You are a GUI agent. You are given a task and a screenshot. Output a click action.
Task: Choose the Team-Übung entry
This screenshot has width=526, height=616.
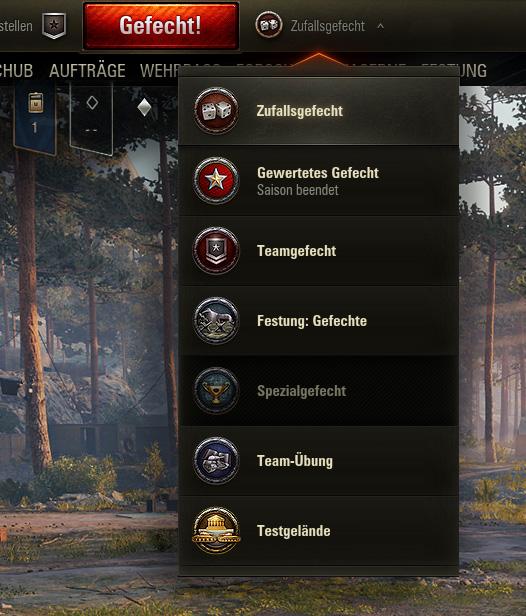point(319,460)
